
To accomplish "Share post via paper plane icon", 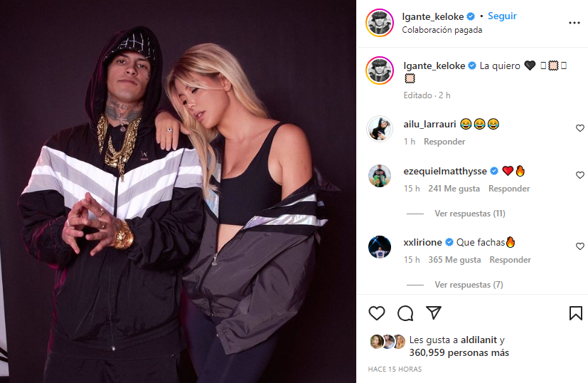I will (434, 313).
